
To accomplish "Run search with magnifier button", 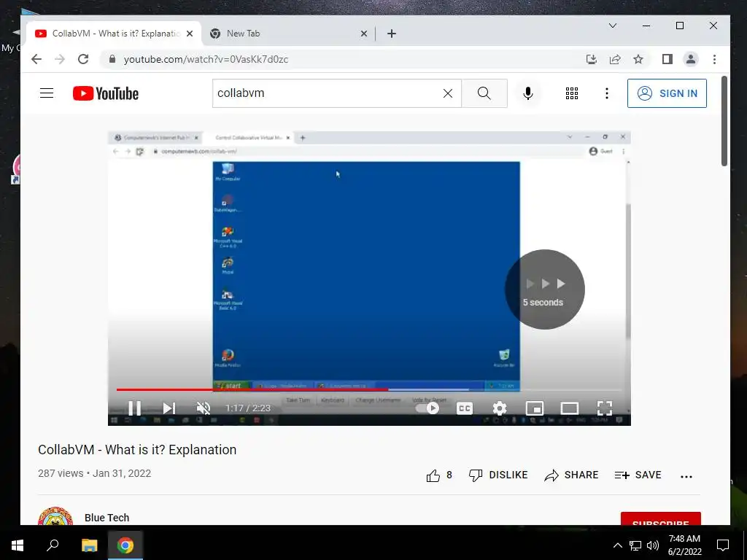I will click(x=484, y=93).
